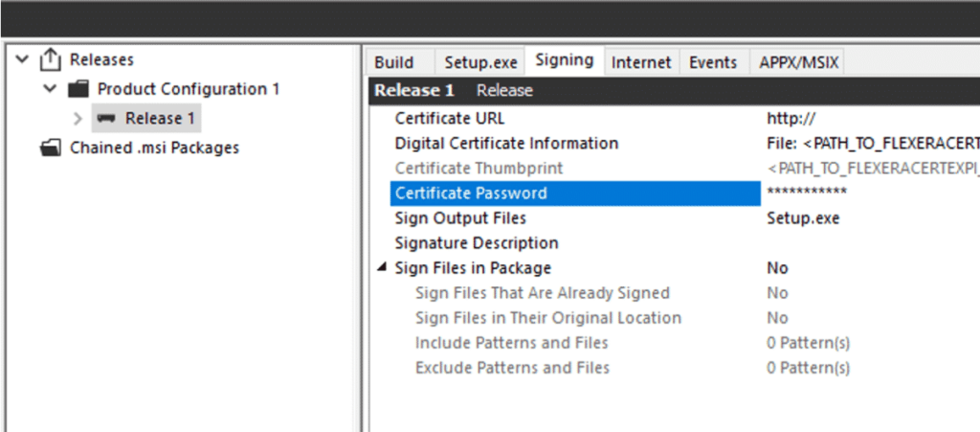Edit the http:// Certificate URL value
Viewport: 980px width, 432px height.
(x=791, y=118)
